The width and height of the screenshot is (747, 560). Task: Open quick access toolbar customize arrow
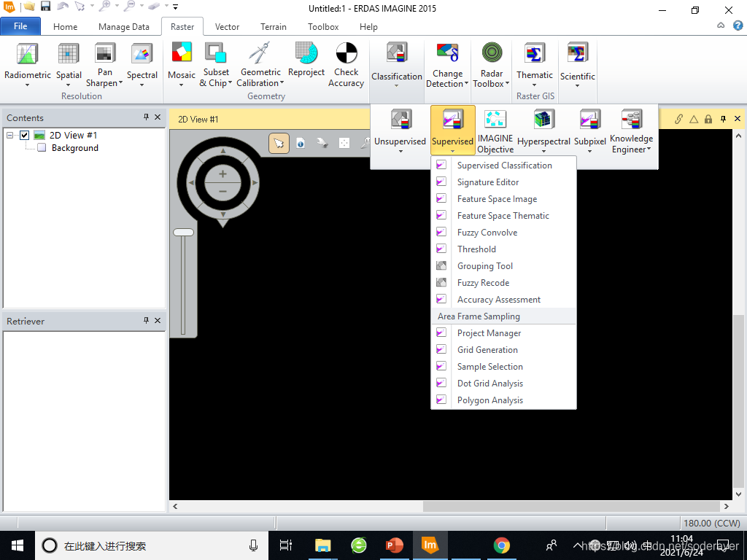tap(175, 7)
